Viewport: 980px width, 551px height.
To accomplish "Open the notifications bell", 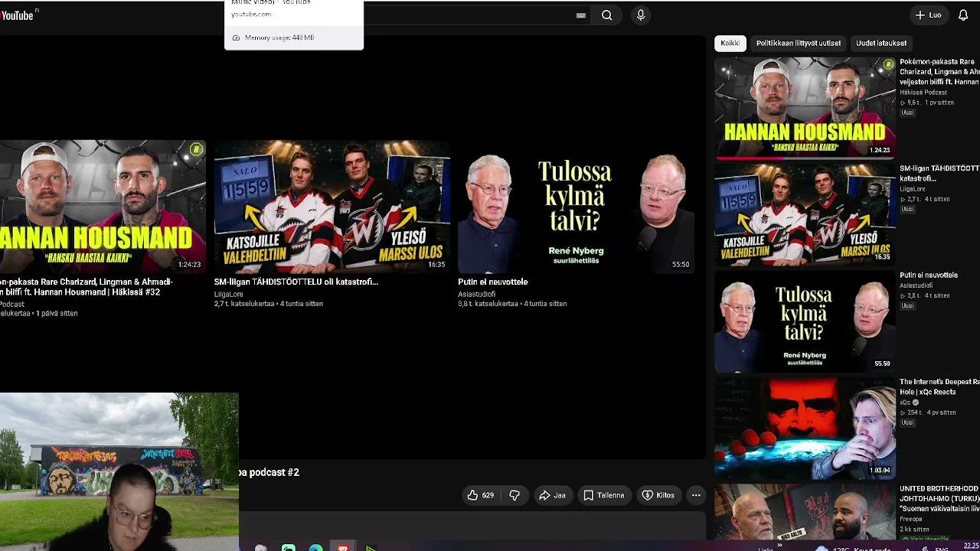I will point(963,15).
